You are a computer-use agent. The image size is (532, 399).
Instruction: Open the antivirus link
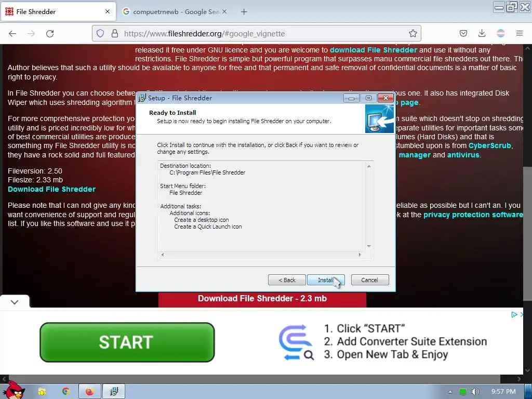pos(463,155)
